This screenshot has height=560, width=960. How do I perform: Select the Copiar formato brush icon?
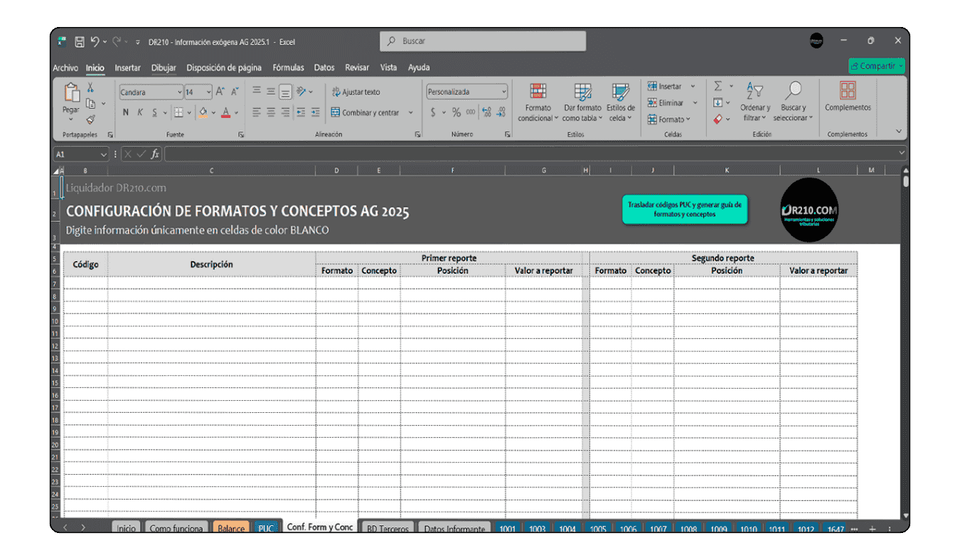click(90, 119)
